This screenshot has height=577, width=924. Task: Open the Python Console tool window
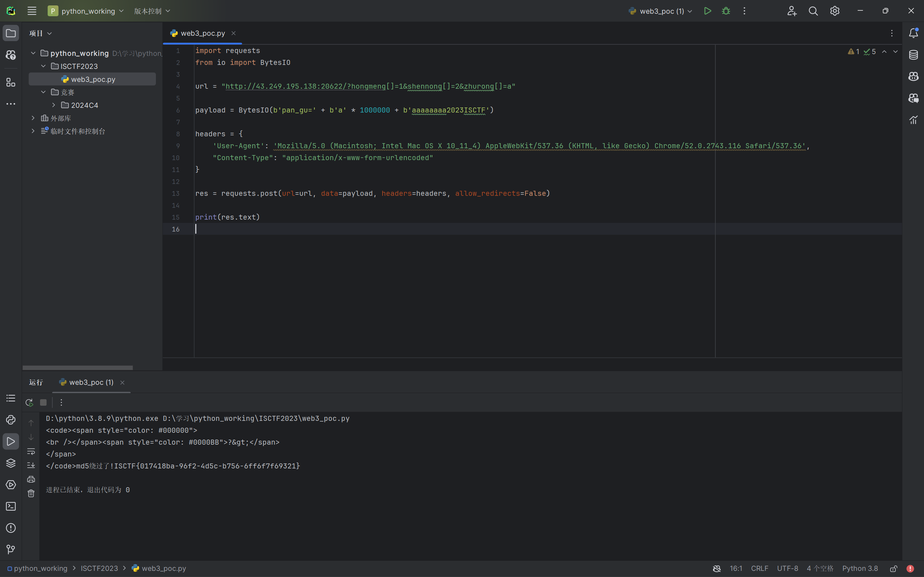click(x=11, y=420)
